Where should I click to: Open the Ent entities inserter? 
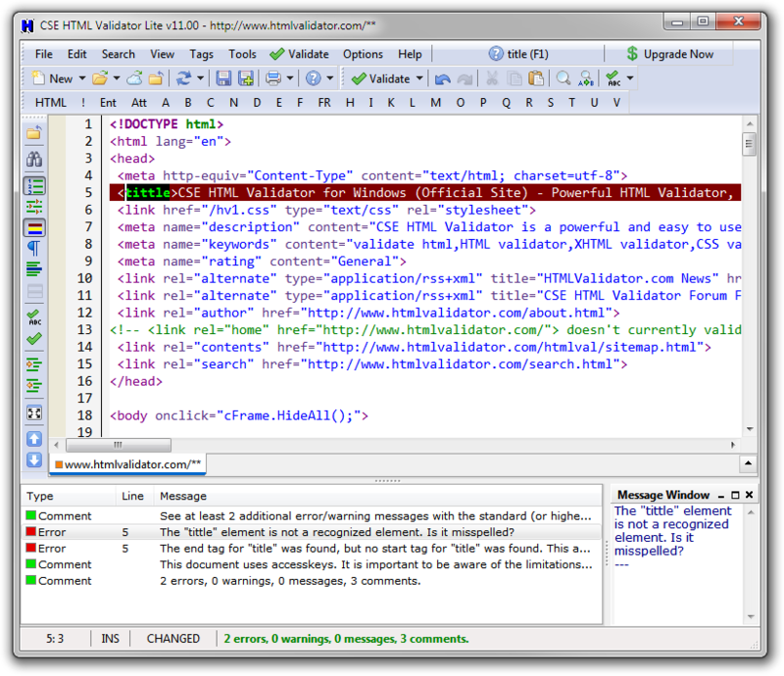pos(108,103)
